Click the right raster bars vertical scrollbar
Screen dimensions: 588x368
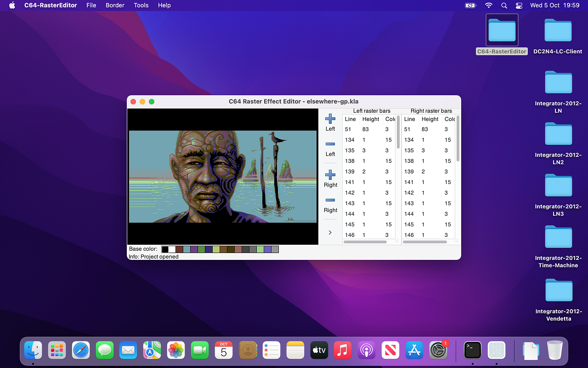pos(458,139)
